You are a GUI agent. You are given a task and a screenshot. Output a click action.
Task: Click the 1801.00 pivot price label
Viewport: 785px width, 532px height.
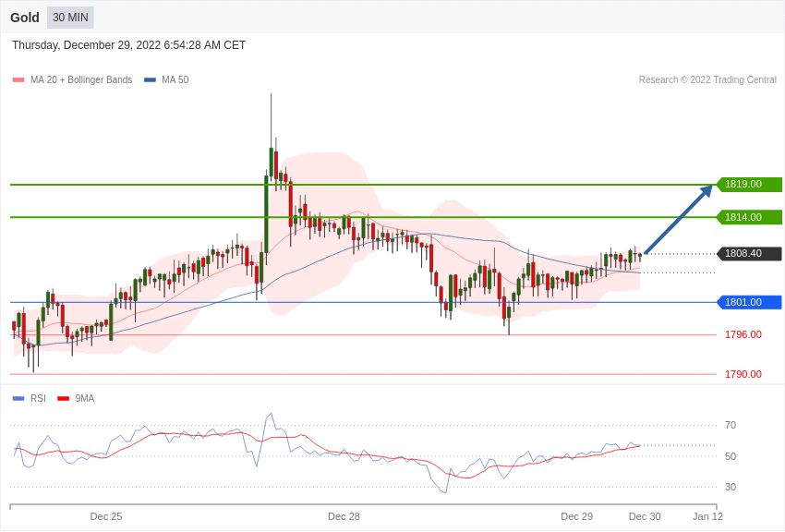(x=750, y=302)
